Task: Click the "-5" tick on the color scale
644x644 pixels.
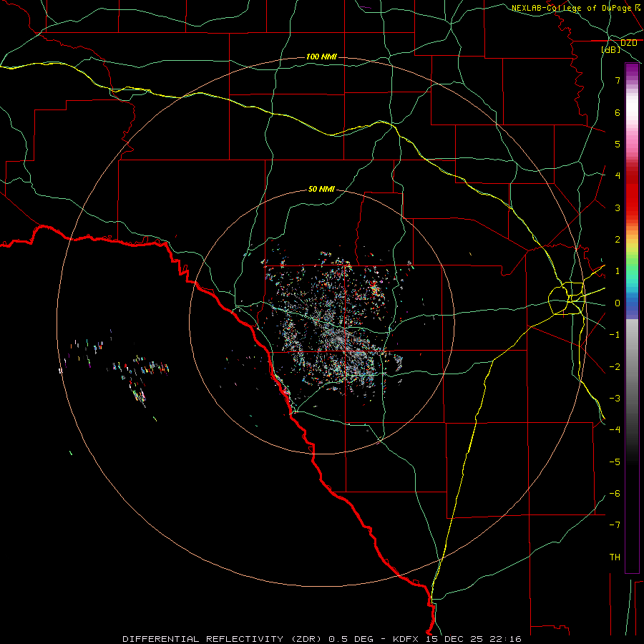Action: [x=615, y=462]
